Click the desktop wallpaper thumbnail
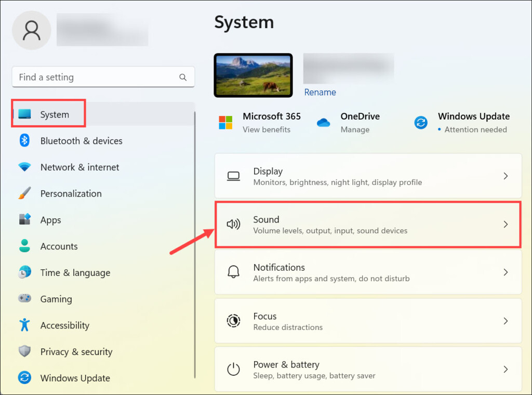Screen dimensions: 532x395 [253, 75]
